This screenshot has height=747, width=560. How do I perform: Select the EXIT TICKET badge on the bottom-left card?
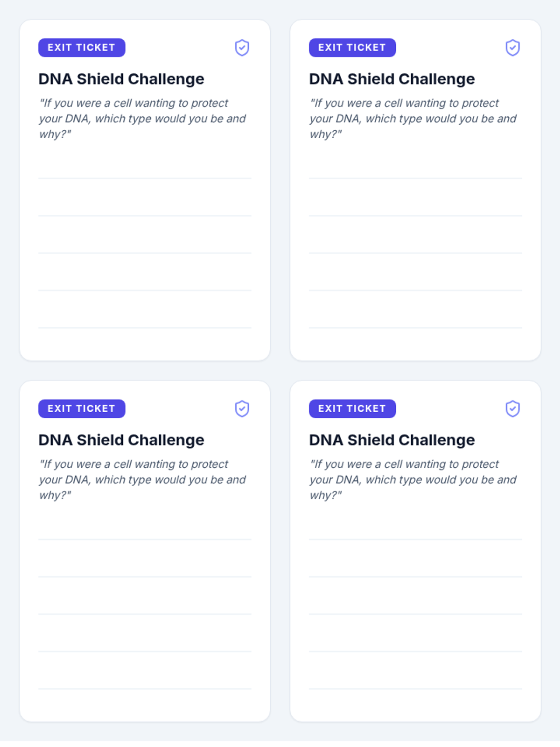coord(82,409)
